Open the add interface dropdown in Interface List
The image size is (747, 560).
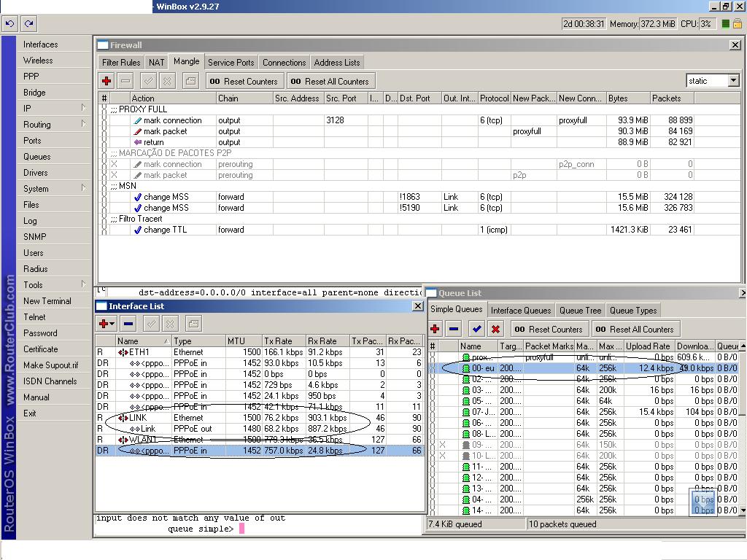107,323
